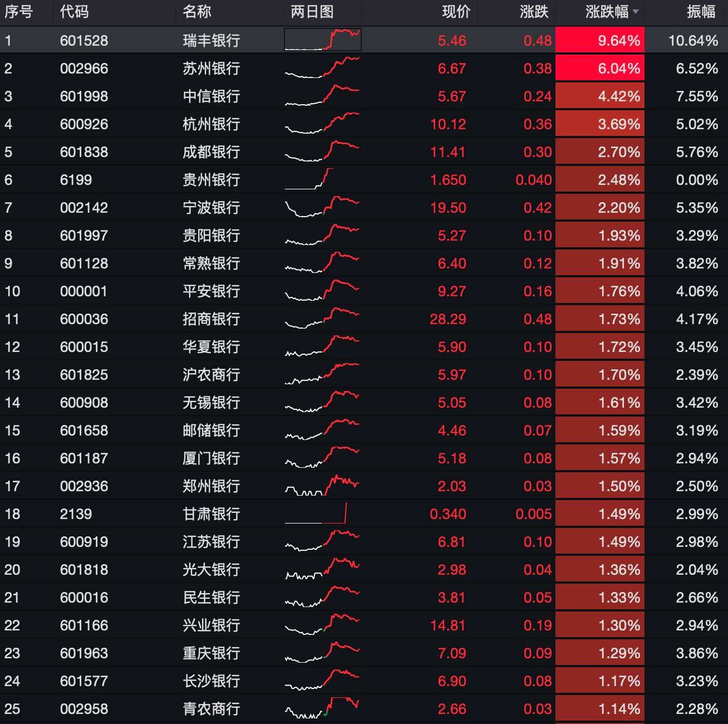Select the 兴业银行 row name

[211, 625]
